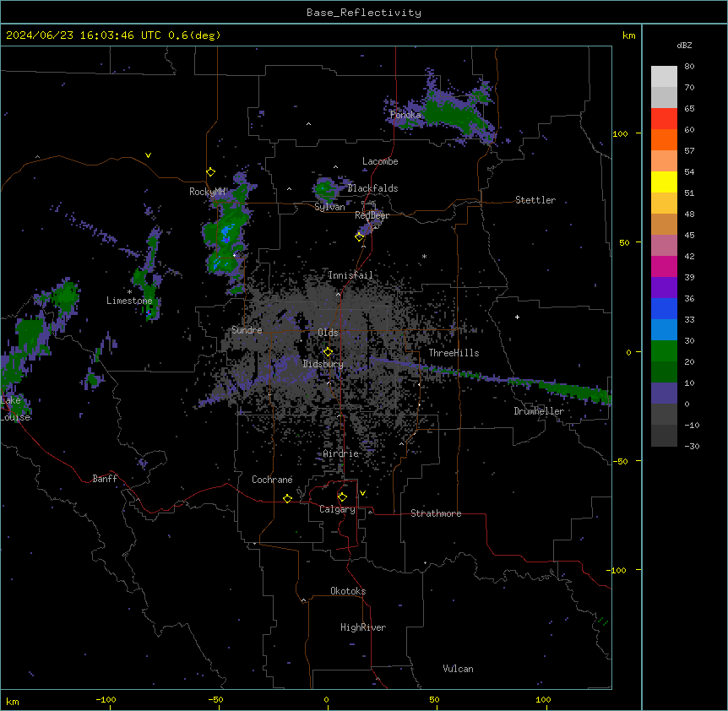
Task: Select the Sylvan label
Action: tap(329, 207)
